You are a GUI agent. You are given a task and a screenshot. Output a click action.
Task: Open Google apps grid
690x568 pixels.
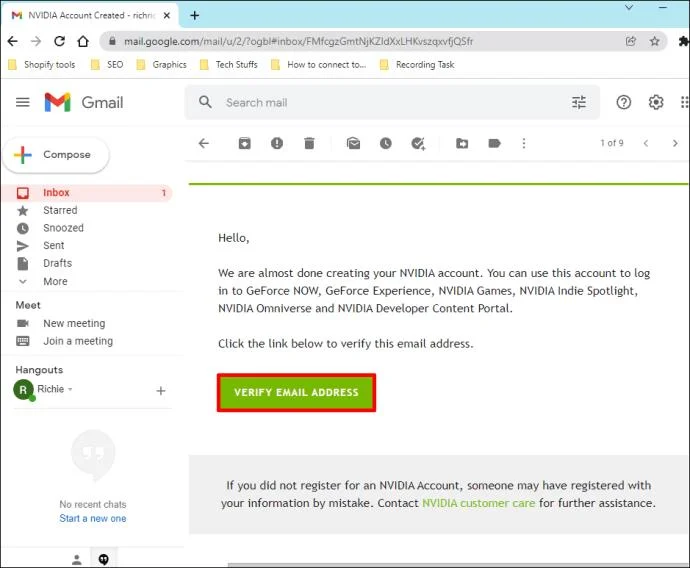tap(684, 103)
